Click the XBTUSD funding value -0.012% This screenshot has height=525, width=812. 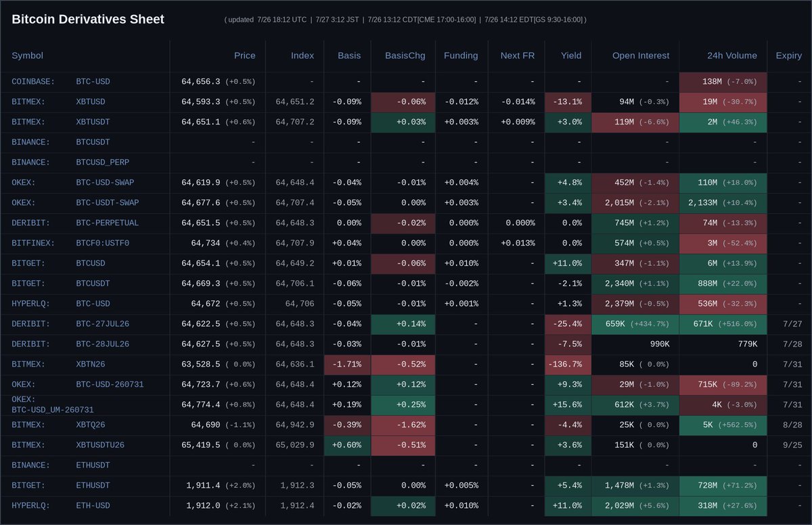click(x=461, y=102)
